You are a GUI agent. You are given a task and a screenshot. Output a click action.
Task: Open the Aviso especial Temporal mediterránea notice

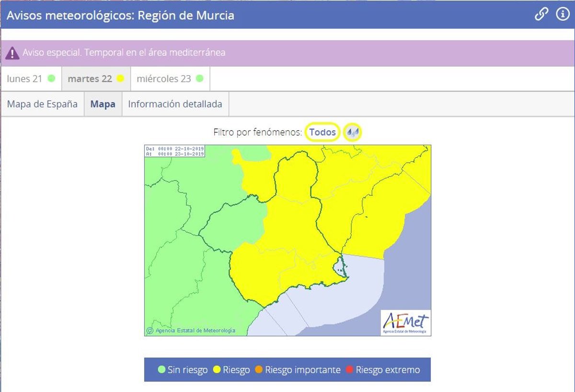tap(124, 53)
